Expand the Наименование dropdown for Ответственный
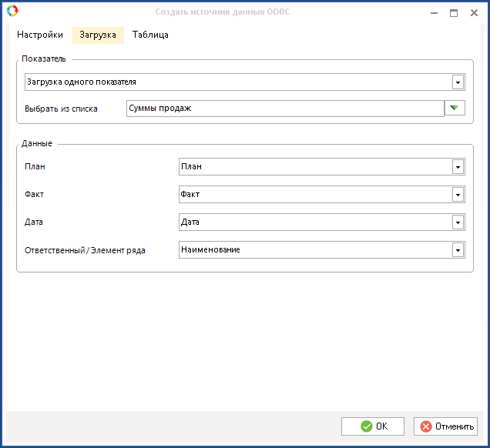The width and height of the screenshot is (490, 448). 458,250
